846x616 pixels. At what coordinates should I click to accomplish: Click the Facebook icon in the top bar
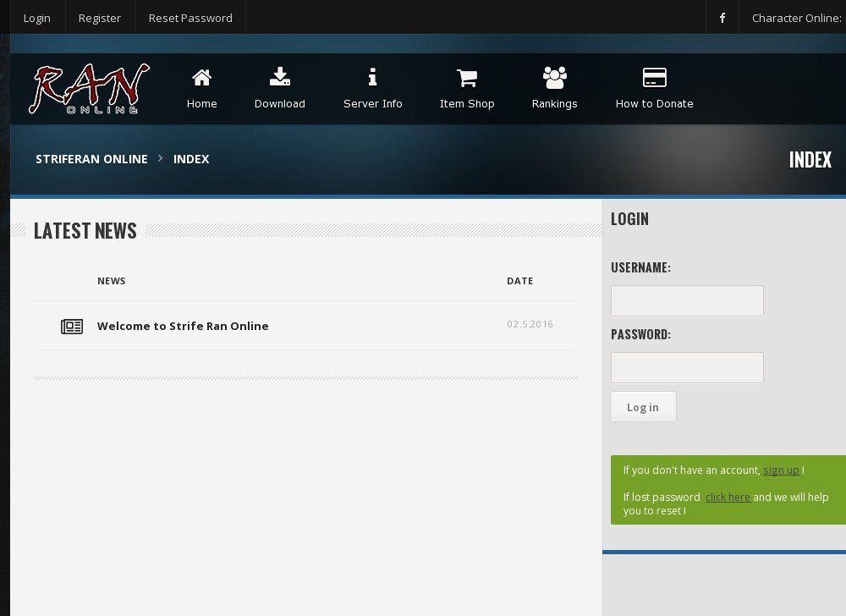click(x=722, y=18)
